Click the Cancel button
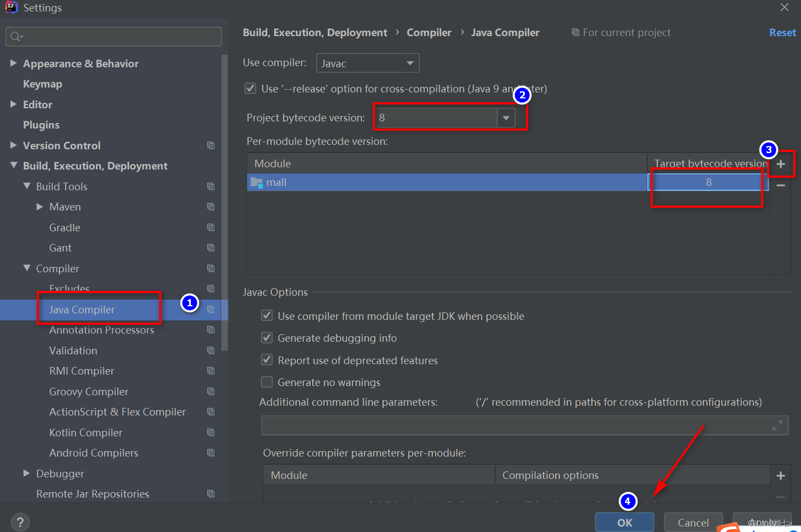Image resolution: width=801 pixels, height=532 pixels. coord(693,523)
